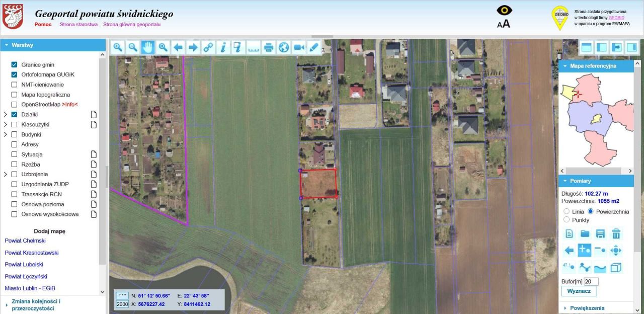Delete measurement with the trash icon
This screenshot has height=314, width=644.
(x=616, y=233)
